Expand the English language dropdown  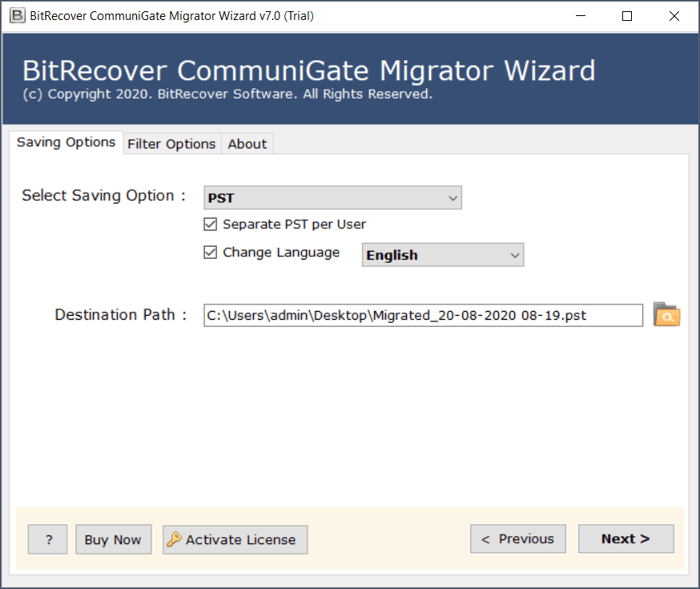click(x=443, y=255)
